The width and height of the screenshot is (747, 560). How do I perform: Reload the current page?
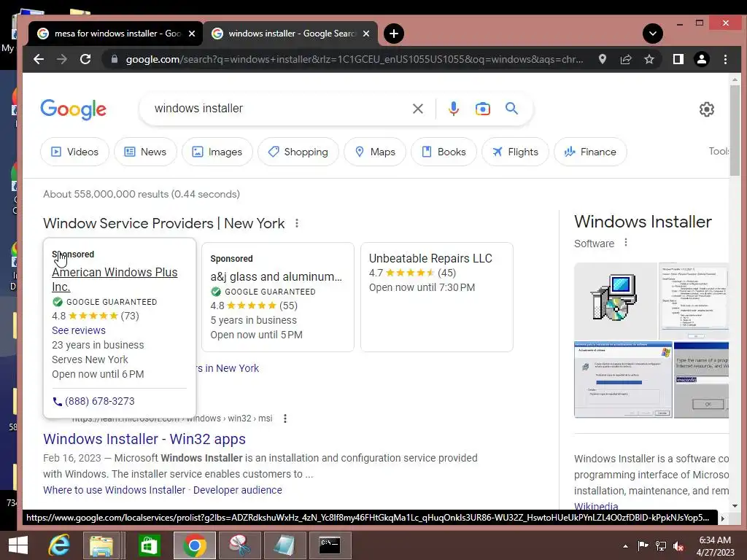[x=85, y=59]
